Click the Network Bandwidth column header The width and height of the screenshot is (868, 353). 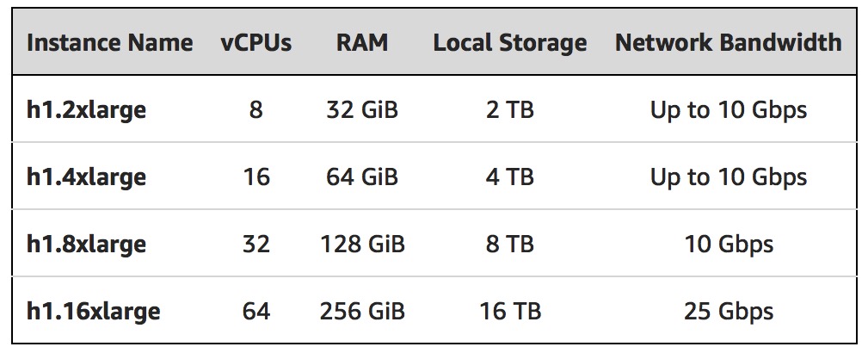click(729, 43)
